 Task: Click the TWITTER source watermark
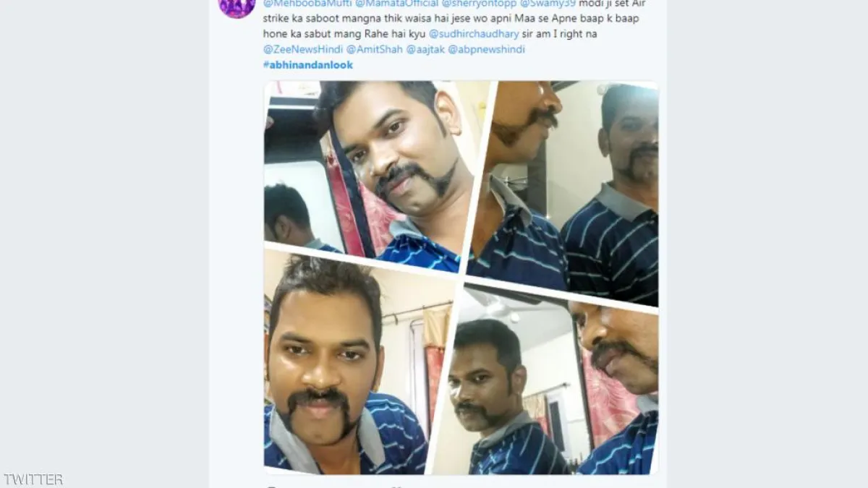tap(33, 479)
